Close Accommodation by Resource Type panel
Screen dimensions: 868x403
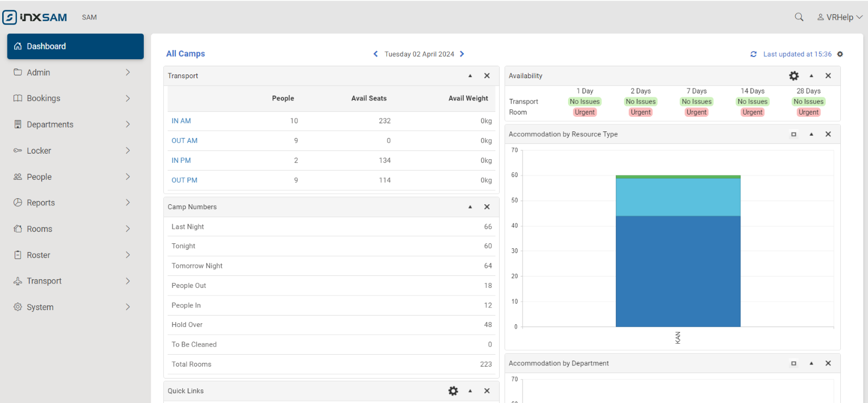click(x=828, y=134)
